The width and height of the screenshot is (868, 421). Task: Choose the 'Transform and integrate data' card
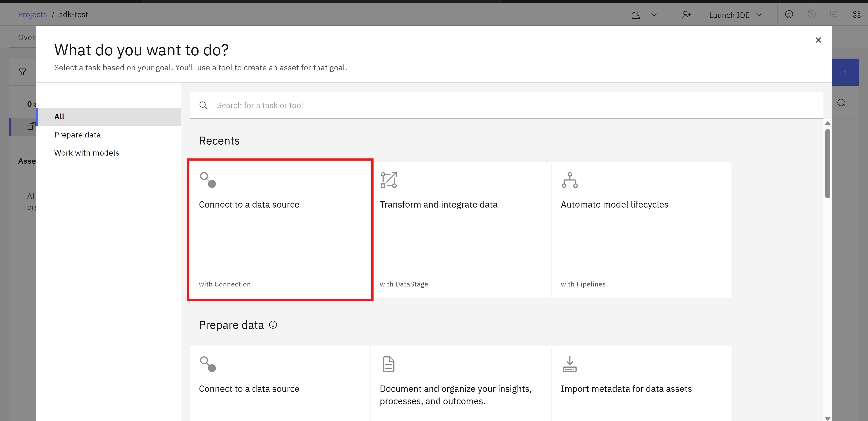pos(461,229)
